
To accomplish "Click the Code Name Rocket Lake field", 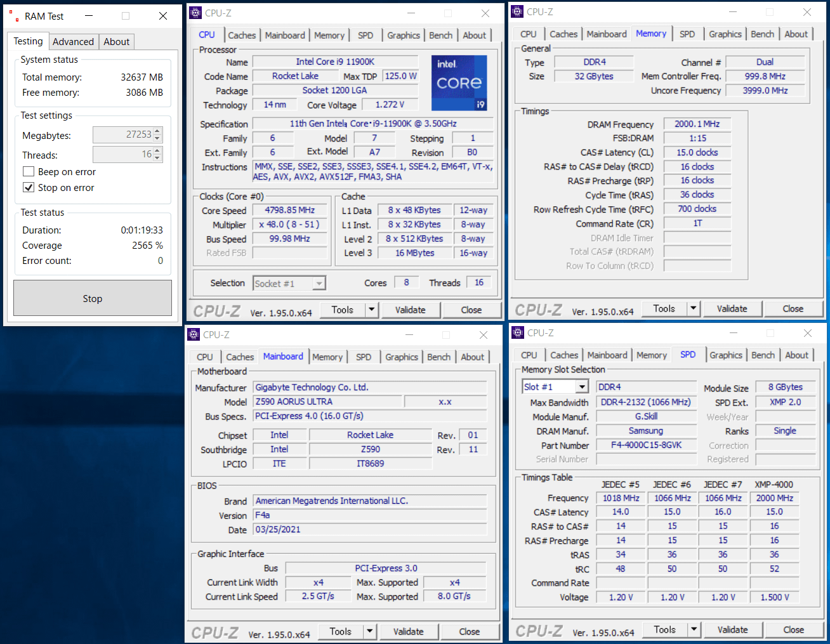I will pyautogui.click(x=295, y=76).
